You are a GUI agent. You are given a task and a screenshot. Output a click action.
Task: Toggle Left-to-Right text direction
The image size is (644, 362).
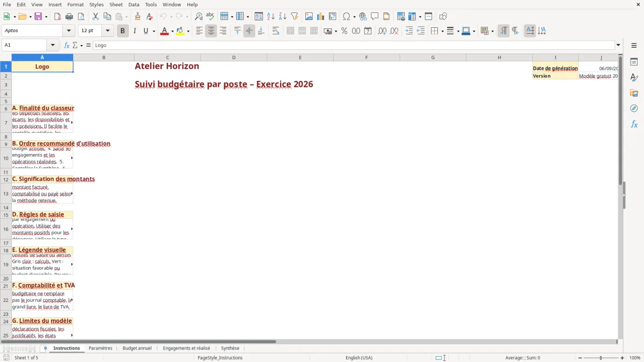(x=503, y=31)
